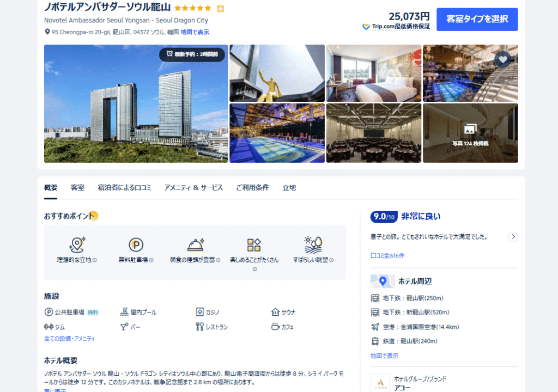The image size is (558, 392).
Task: Click the railway train icon for 鉄道：龍山駅
Action: pyautogui.click(x=375, y=341)
